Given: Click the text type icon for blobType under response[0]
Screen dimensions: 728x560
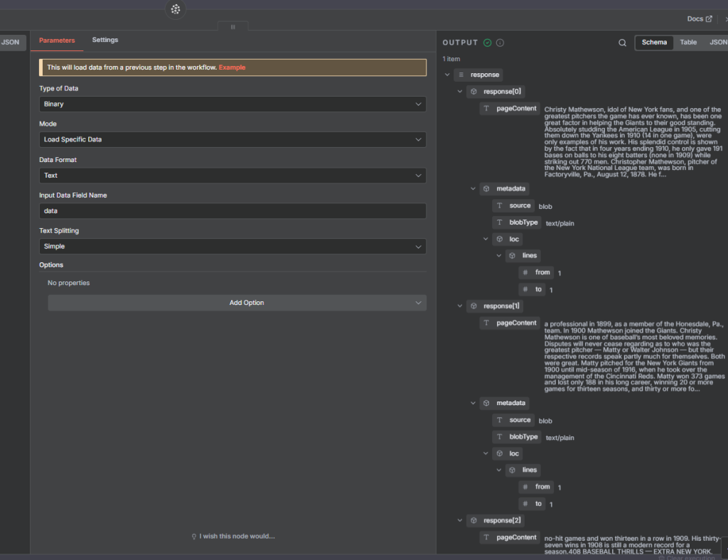Looking at the screenshot, I should click(x=499, y=222).
